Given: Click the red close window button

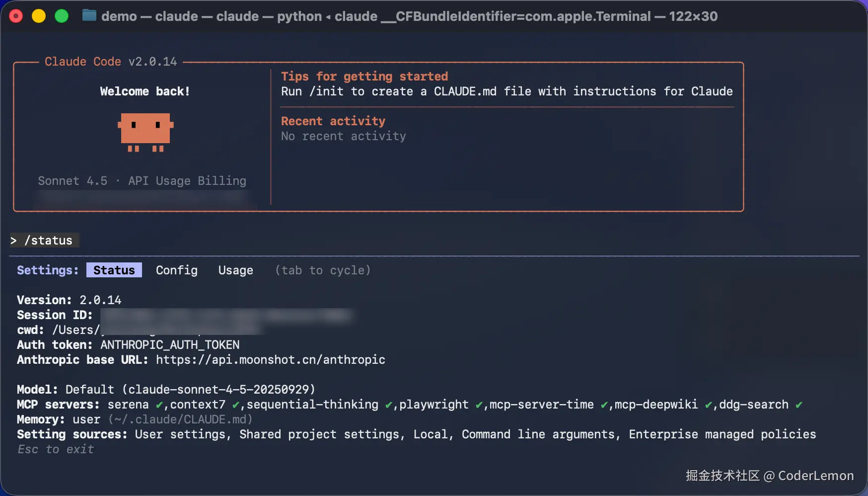Looking at the screenshot, I should pyautogui.click(x=16, y=16).
